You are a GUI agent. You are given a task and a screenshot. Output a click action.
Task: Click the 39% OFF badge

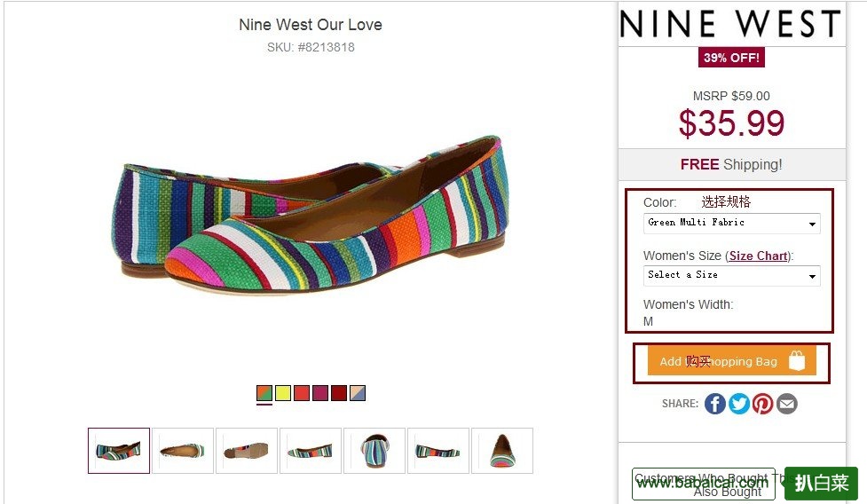click(x=732, y=58)
